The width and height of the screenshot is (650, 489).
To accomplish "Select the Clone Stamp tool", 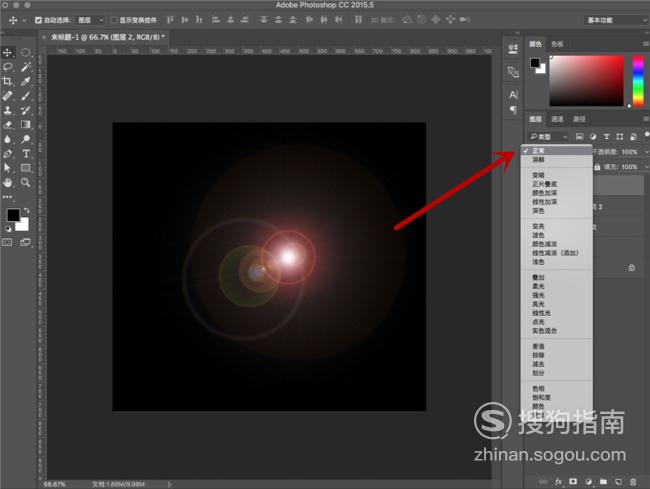I will (x=7, y=110).
